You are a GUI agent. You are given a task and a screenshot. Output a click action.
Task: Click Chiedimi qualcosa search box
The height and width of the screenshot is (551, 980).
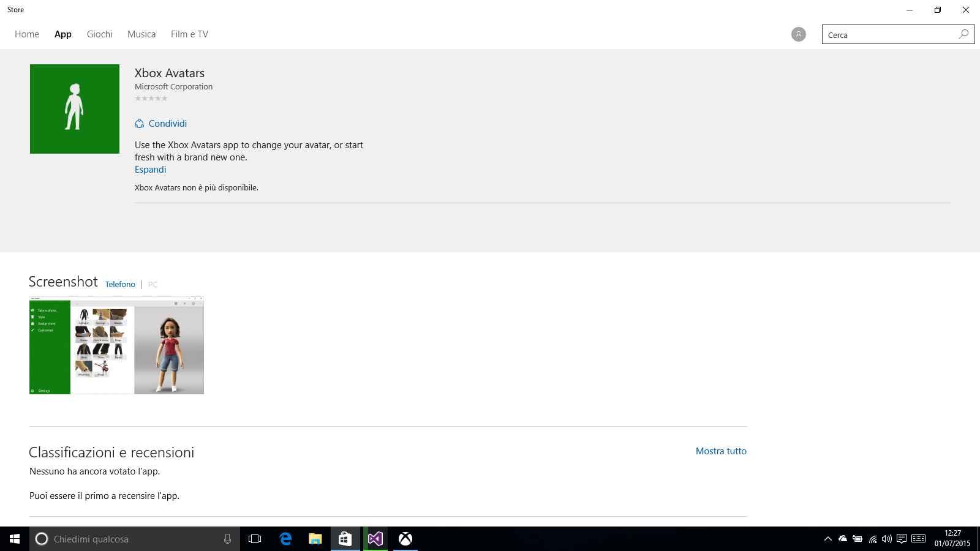(x=135, y=539)
